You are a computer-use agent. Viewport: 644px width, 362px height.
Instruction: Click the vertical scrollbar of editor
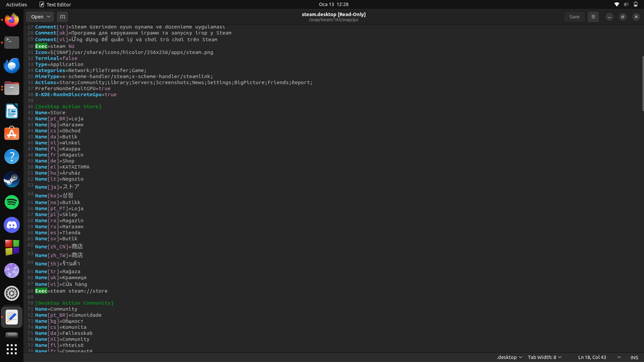(x=643, y=84)
